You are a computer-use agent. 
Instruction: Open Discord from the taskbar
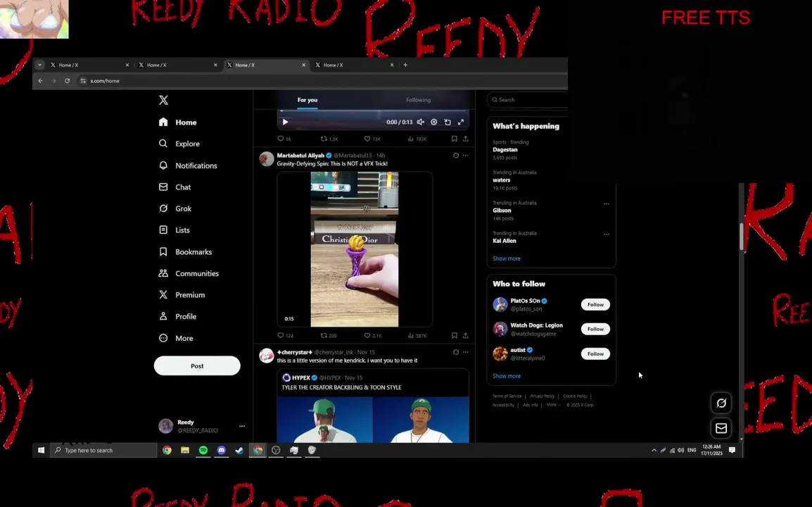tap(221, 451)
